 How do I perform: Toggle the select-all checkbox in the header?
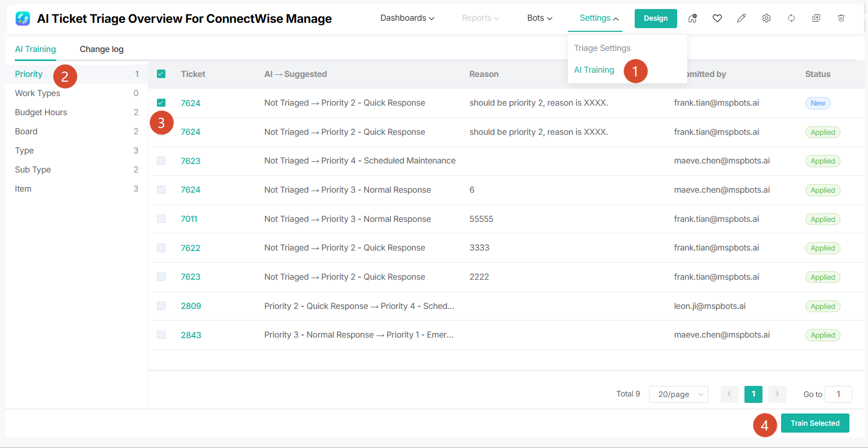tap(161, 74)
